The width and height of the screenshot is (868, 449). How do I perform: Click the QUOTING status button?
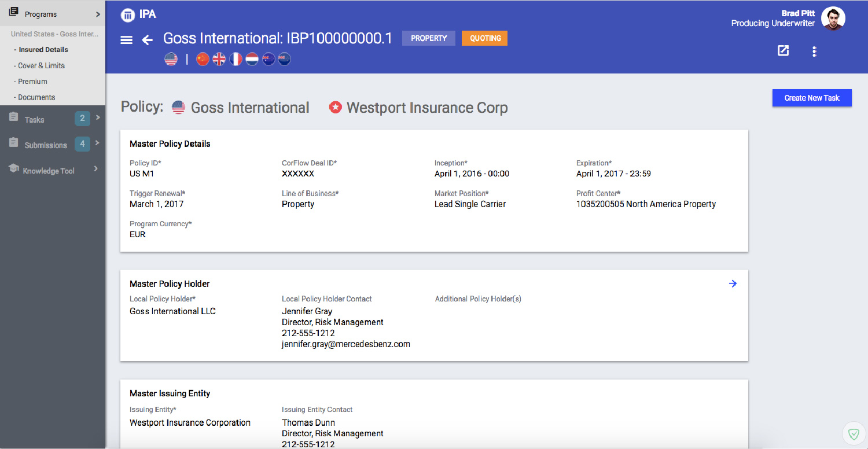click(485, 38)
